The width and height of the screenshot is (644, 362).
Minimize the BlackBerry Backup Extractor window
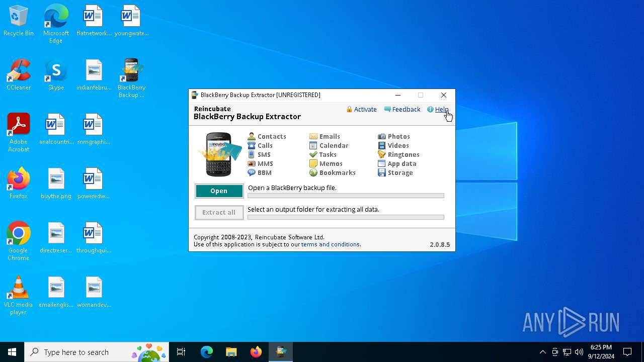(x=398, y=95)
